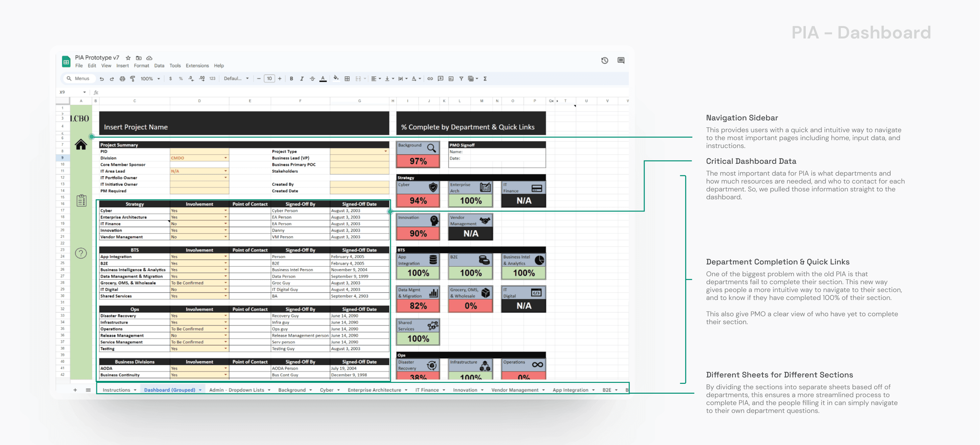Click the Print icon in toolbar
Viewport: 980px width, 445px height.
coord(122,79)
